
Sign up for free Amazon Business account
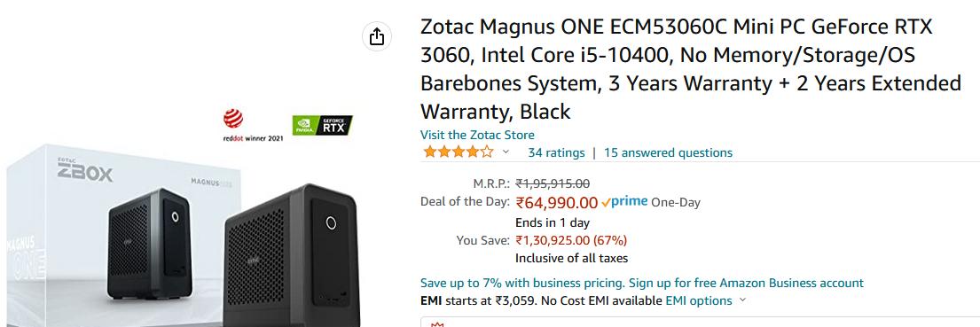(x=746, y=283)
